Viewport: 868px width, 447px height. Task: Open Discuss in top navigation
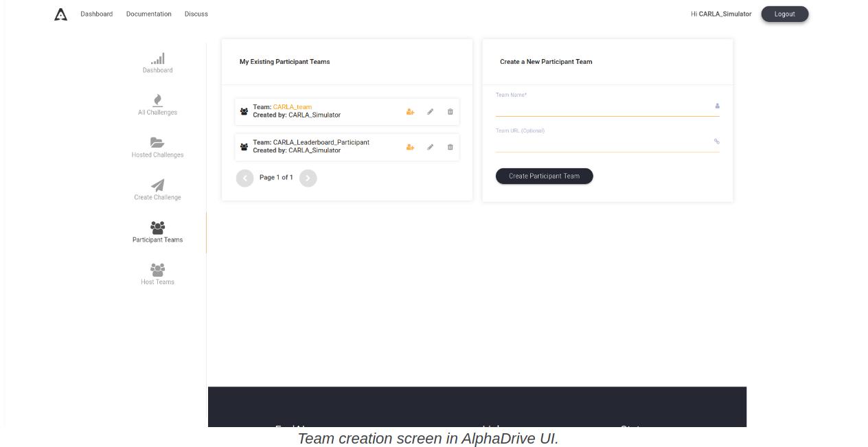196,14
